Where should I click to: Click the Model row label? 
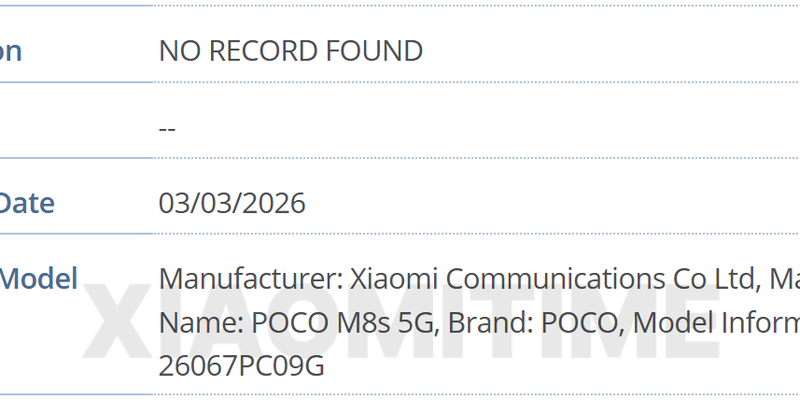pos(38,279)
